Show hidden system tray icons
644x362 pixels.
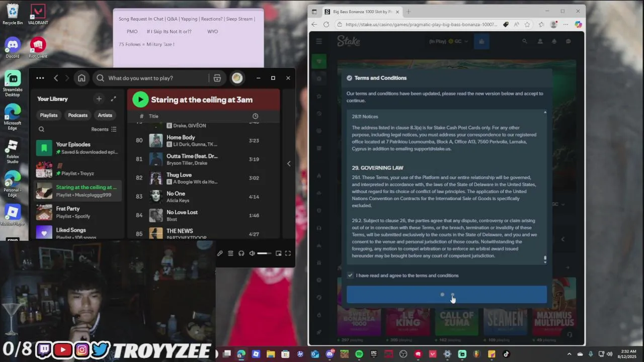[569, 354]
